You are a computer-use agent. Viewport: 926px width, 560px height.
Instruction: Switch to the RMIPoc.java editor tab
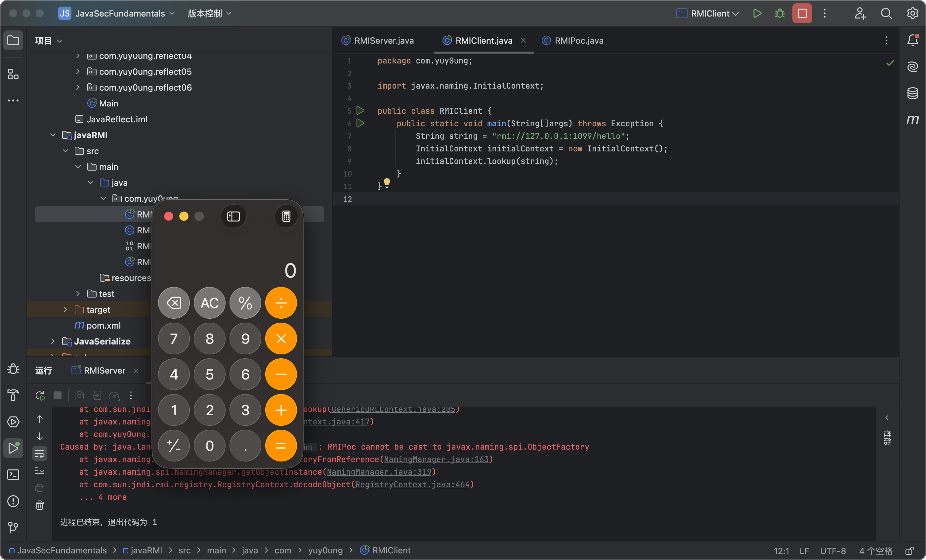pos(579,41)
